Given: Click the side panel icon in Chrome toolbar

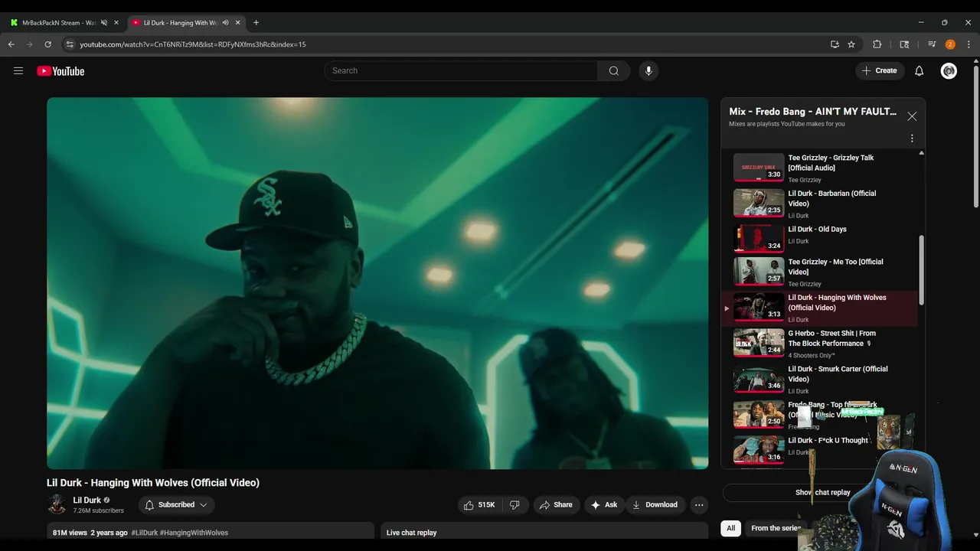Looking at the screenshot, I should (904, 44).
